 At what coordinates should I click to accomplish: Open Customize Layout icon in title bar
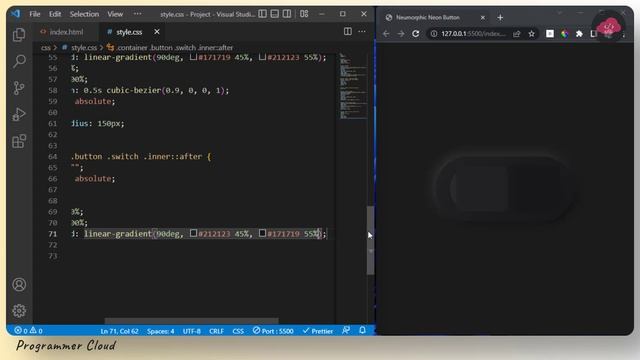click(x=304, y=14)
